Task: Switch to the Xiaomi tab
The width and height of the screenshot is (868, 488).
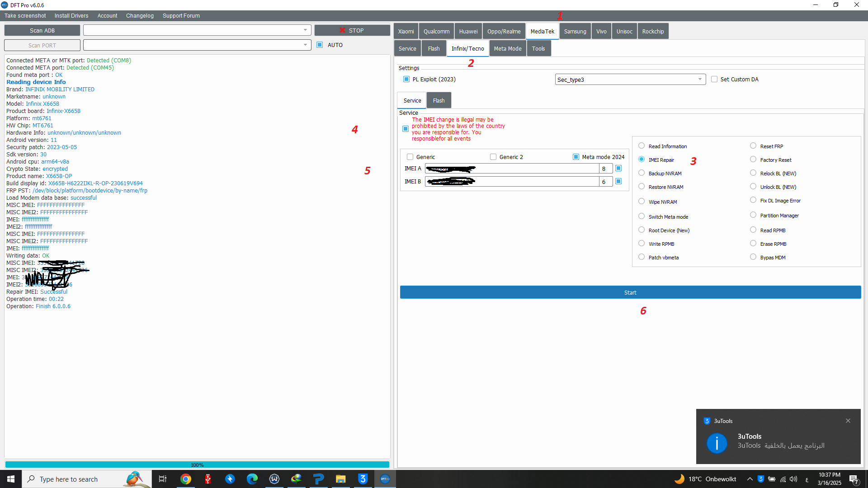Action: coord(406,31)
